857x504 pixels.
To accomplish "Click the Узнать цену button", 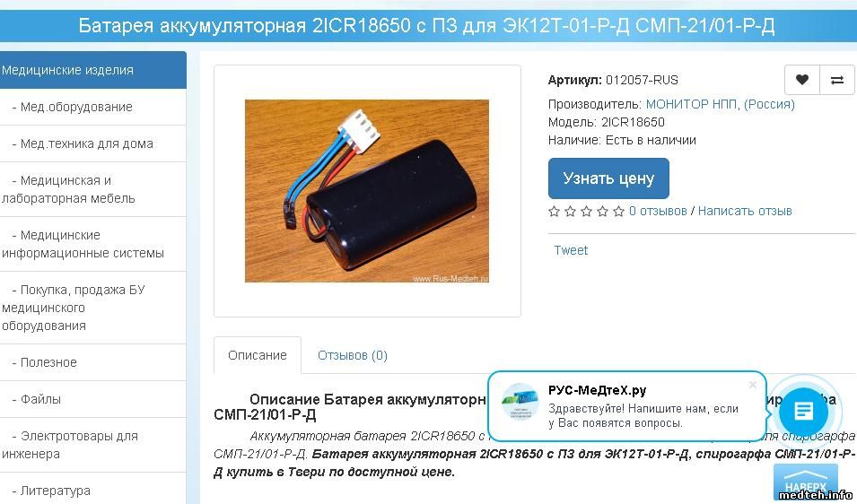I will (608, 178).
